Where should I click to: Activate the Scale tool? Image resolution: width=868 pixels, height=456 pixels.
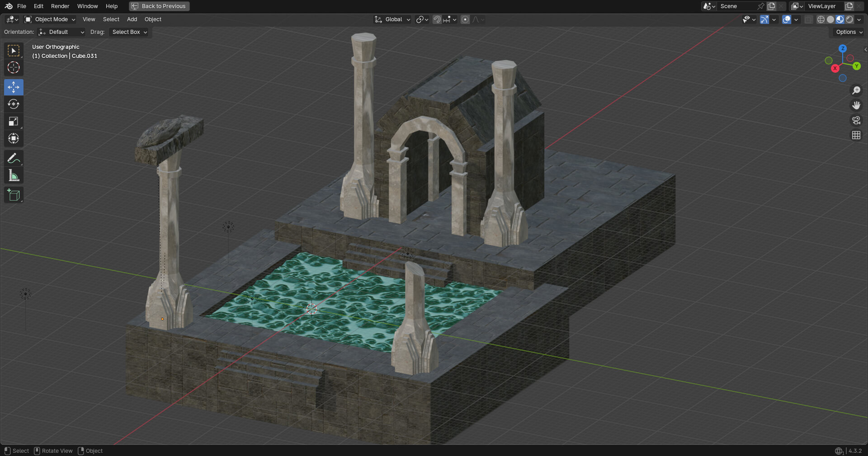point(14,122)
